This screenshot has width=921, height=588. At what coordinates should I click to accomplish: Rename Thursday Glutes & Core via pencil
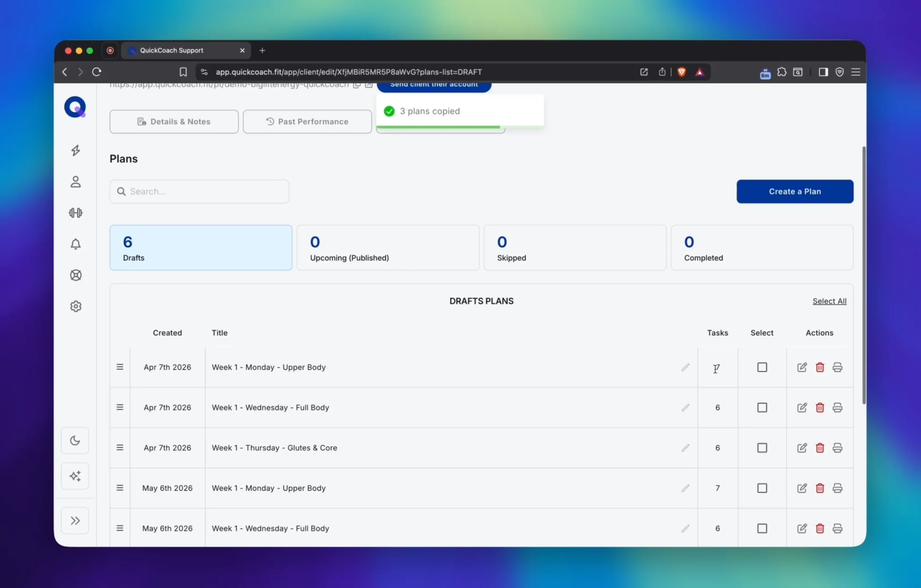click(x=686, y=448)
